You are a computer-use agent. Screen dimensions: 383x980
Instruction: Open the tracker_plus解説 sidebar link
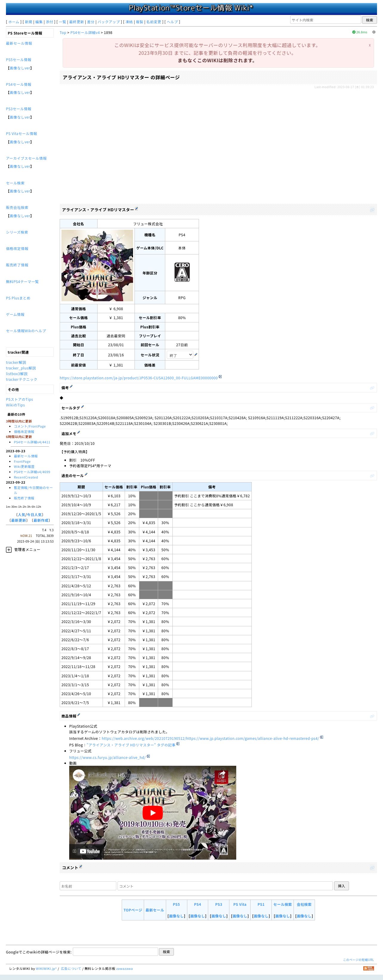(21, 368)
